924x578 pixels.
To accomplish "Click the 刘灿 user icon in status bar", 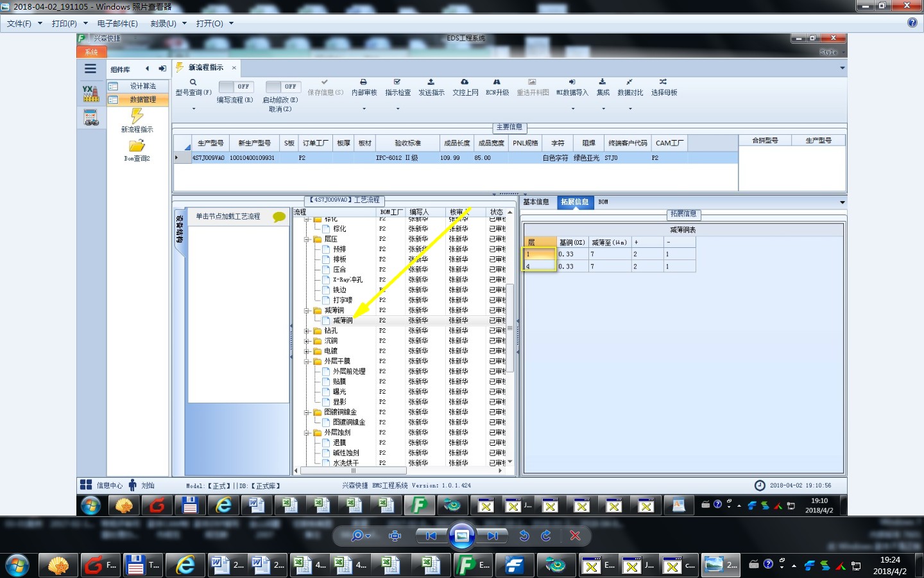I will point(132,485).
